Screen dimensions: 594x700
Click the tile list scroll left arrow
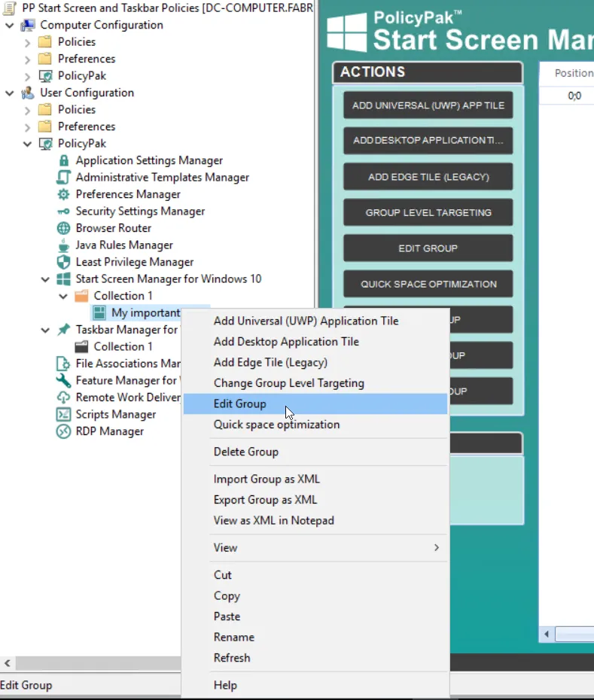(x=547, y=635)
